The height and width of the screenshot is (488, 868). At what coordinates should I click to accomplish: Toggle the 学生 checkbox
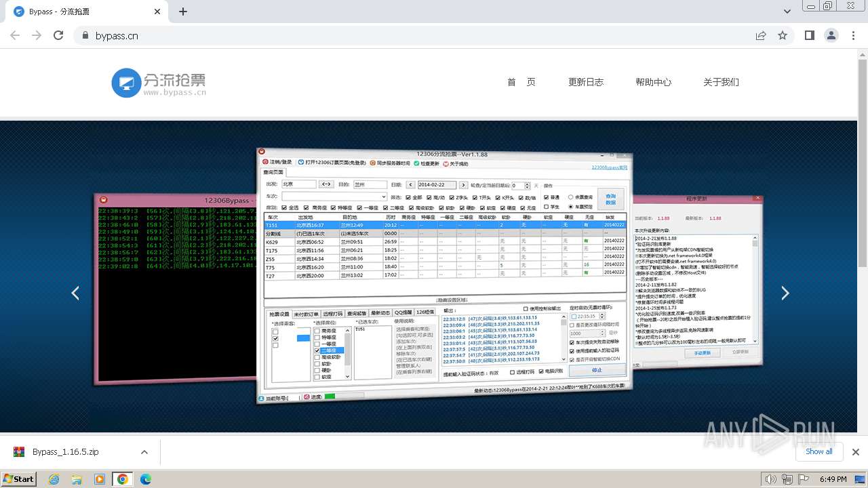(x=547, y=206)
